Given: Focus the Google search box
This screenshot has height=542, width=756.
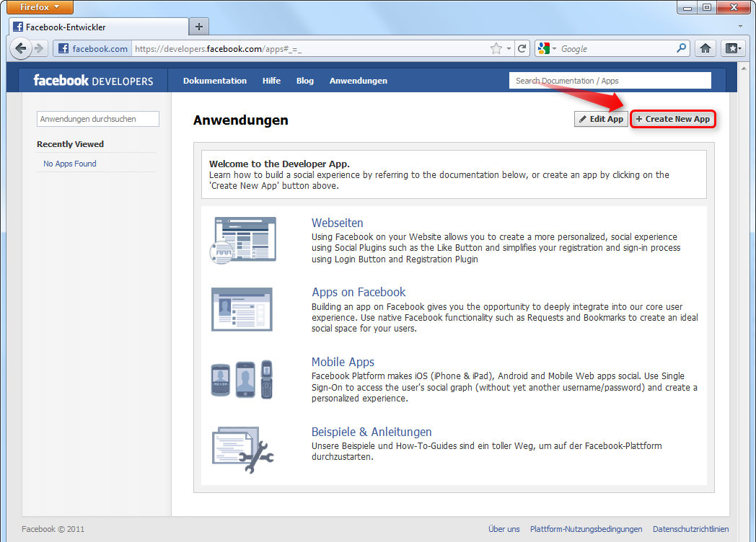Looking at the screenshot, I should 617,49.
